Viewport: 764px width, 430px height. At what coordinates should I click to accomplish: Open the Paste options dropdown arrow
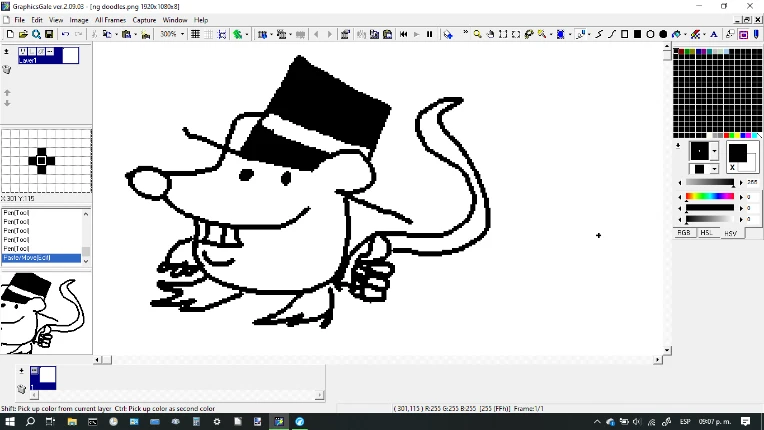[135, 34]
